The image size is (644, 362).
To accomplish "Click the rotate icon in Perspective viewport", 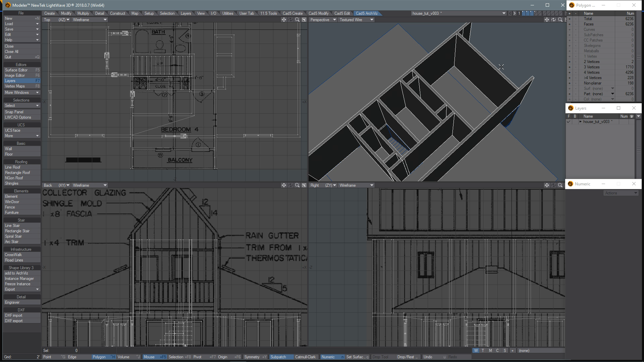I will coord(553,20).
